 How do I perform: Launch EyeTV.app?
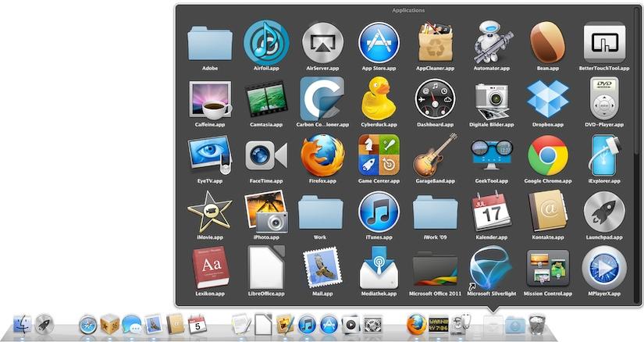[210, 156]
